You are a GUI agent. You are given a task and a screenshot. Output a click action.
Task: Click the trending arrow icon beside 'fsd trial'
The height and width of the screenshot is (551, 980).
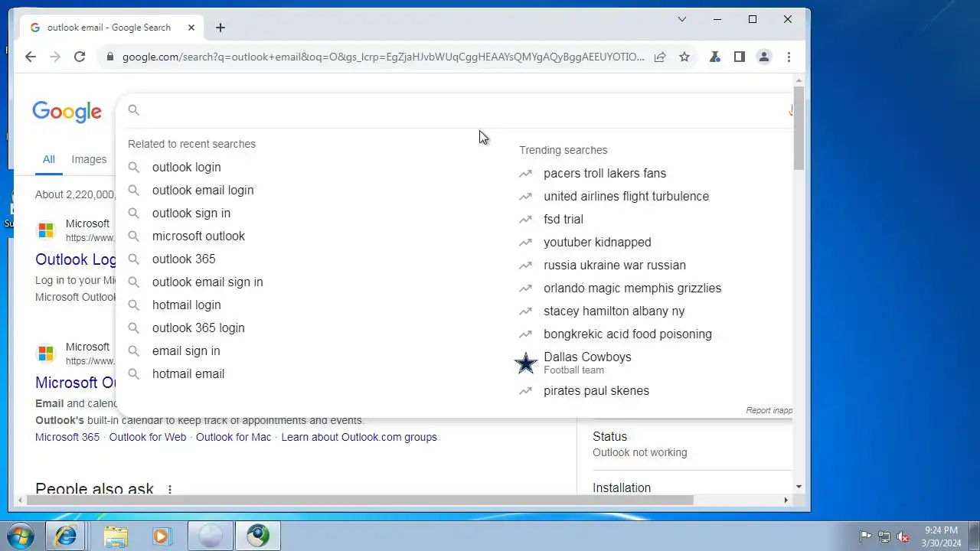(x=525, y=219)
